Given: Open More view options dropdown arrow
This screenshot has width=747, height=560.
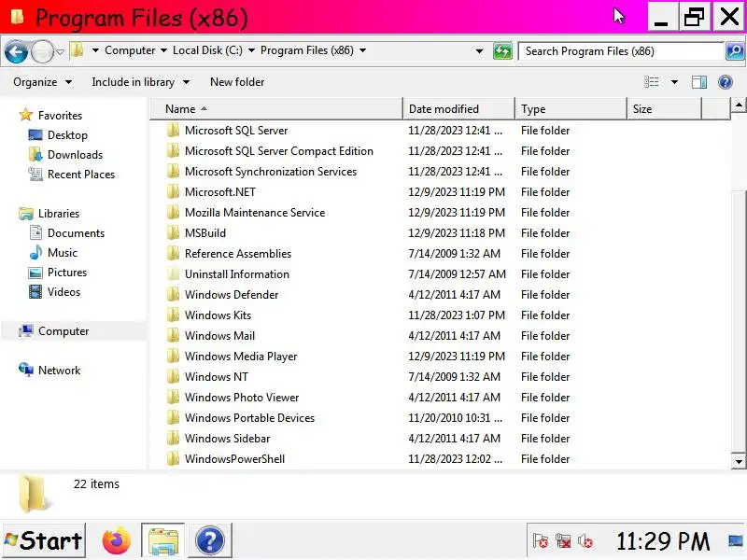Looking at the screenshot, I should 674,82.
